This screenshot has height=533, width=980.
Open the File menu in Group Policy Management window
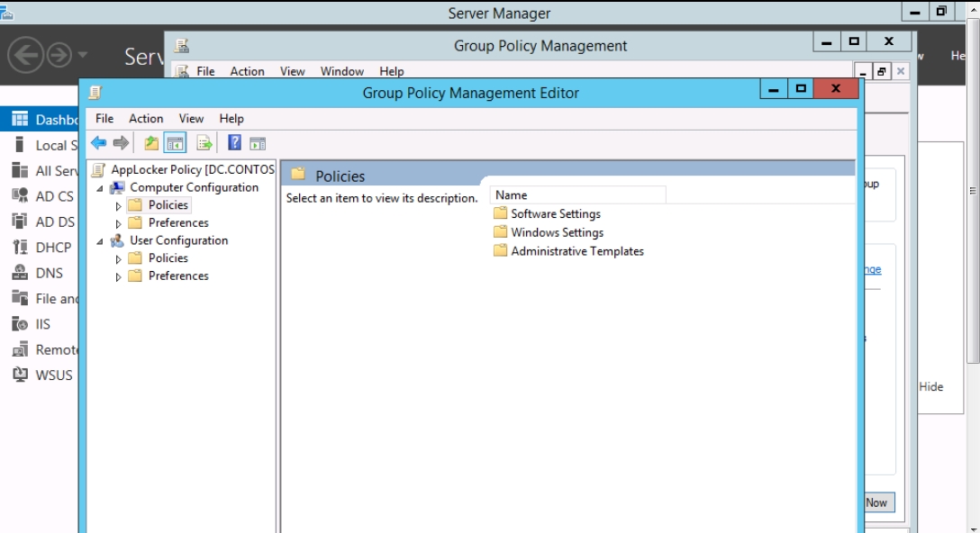205,71
